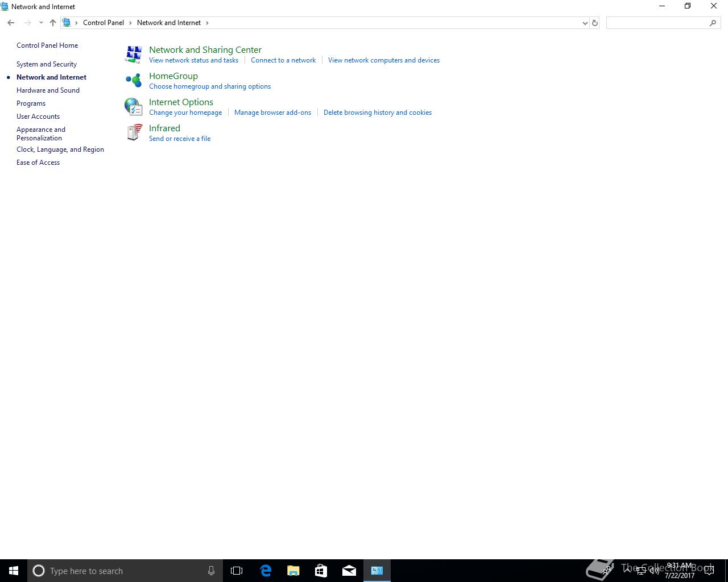Image resolution: width=728 pixels, height=582 pixels.
Task: Expand chevron after Network and Internet breadcrumb
Action: [207, 23]
